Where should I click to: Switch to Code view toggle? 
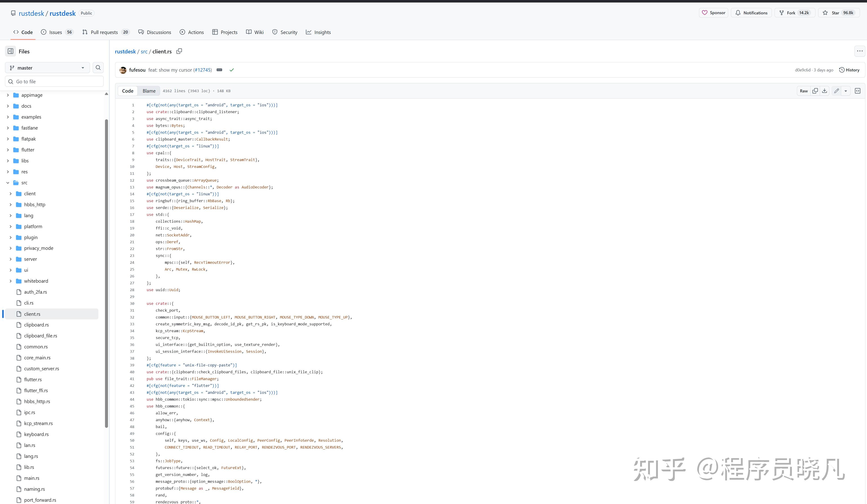pos(128,91)
